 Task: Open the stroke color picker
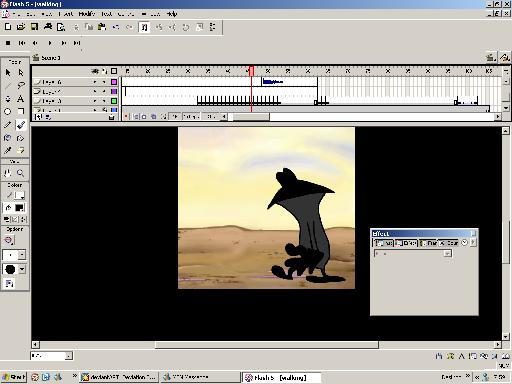point(20,196)
